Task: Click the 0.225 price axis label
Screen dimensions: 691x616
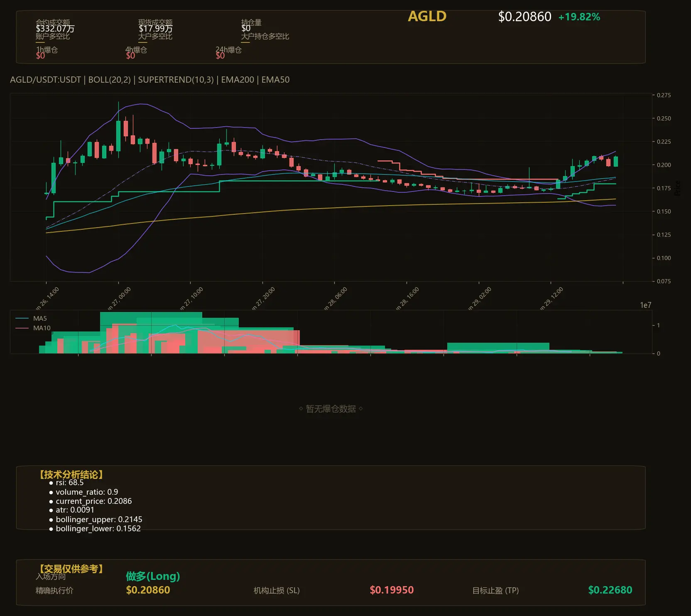Action: [x=664, y=142]
